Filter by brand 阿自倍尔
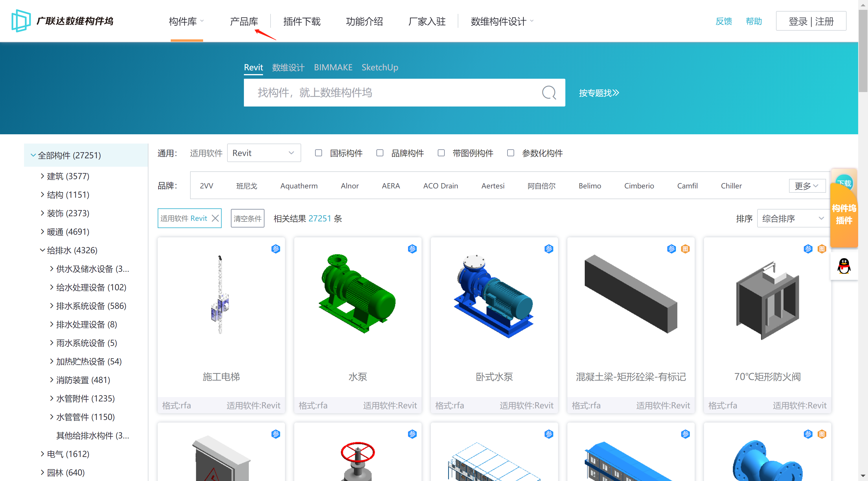This screenshot has width=868, height=481. pyautogui.click(x=541, y=186)
